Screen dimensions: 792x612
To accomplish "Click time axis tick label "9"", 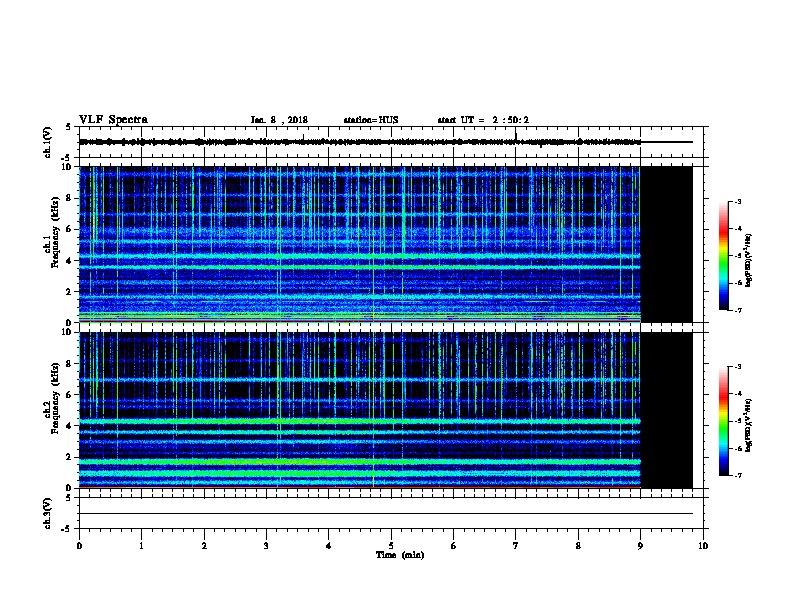I will [640, 546].
